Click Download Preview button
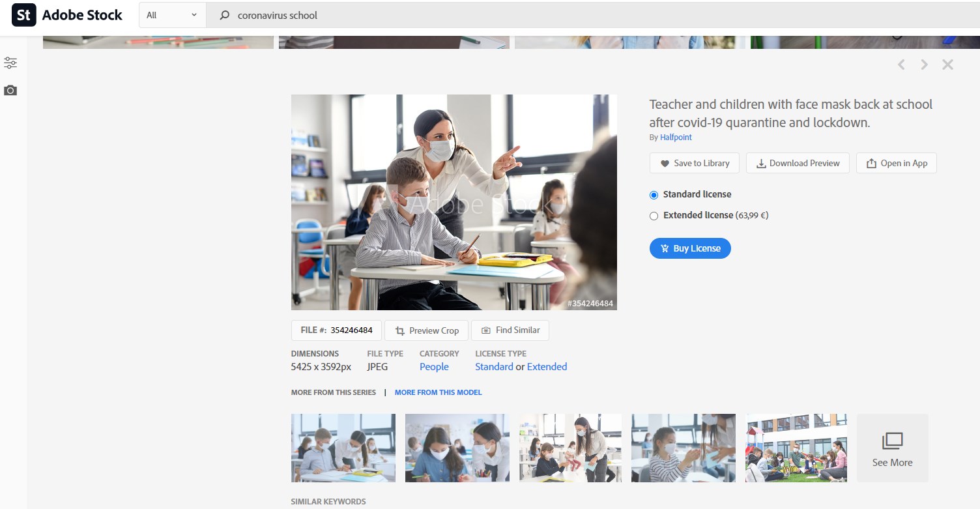 798,163
